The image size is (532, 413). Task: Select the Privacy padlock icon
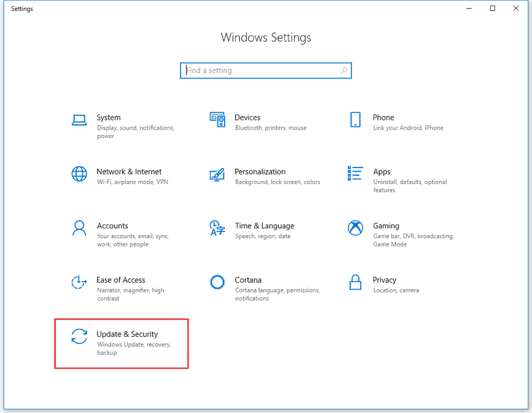[355, 282]
